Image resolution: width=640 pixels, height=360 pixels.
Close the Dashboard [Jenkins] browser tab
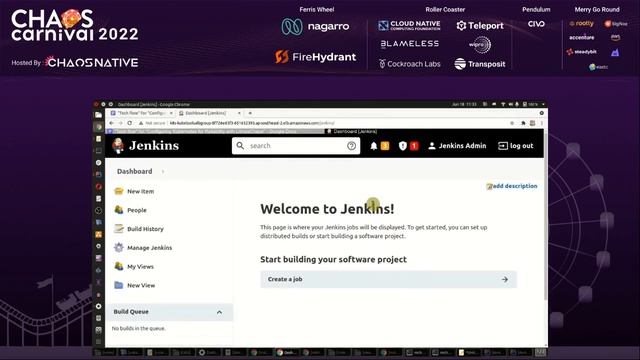pyautogui.click(x=239, y=113)
